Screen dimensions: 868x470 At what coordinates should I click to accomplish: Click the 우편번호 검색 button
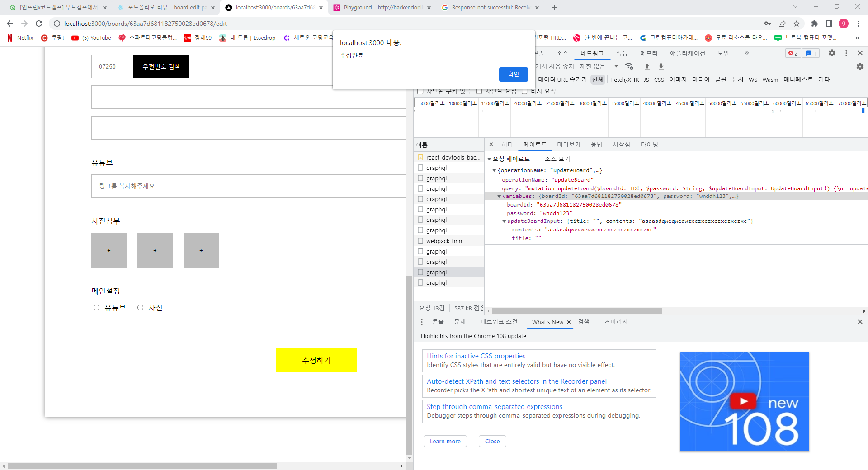(161, 66)
